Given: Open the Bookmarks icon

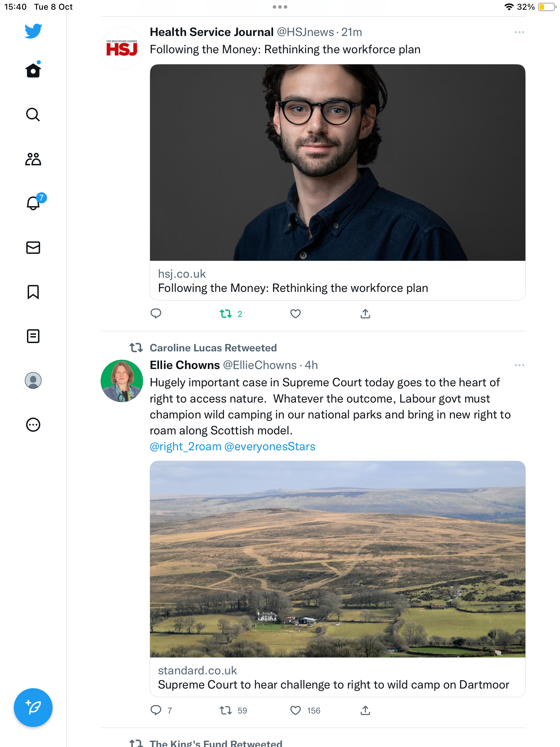Looking at the screenshot, I should pyautogui.click(x=33, y=292).
